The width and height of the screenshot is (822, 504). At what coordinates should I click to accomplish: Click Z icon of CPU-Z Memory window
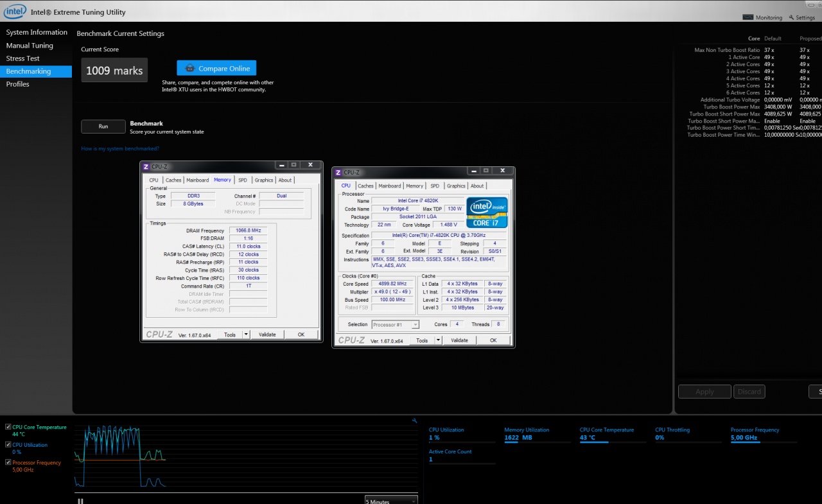pyautogui.click(x=146, y=166)
